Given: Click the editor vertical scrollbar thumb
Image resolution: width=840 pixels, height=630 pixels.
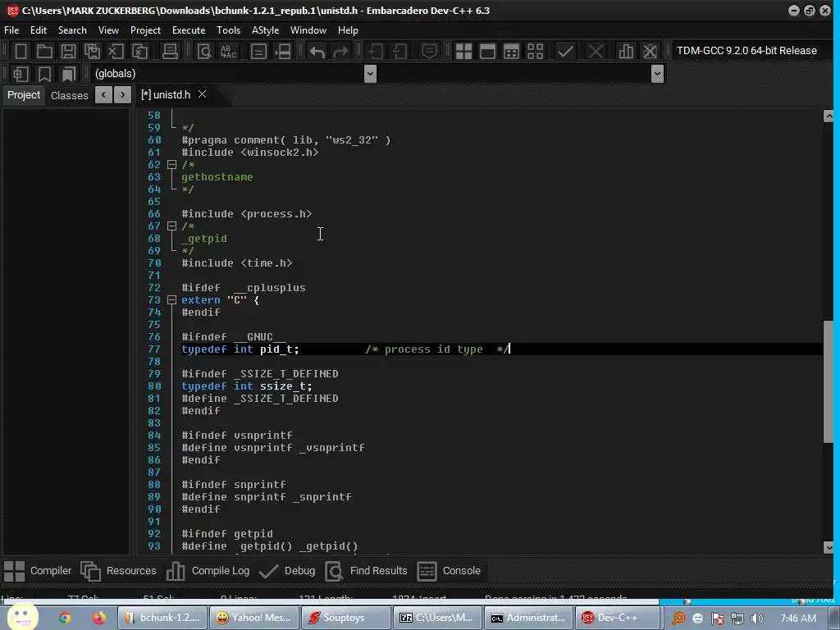Looking at the screenshot, I should coord(829,381).
